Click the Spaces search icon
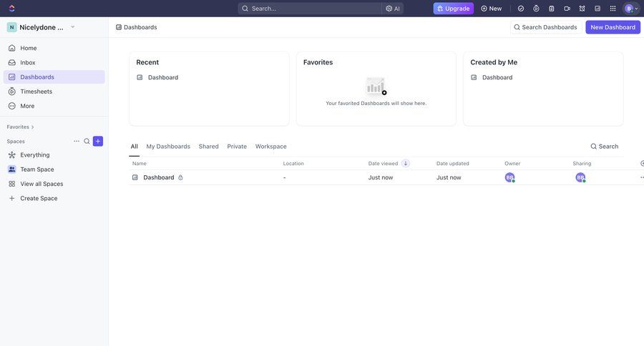644x346 pixels. 87,142
